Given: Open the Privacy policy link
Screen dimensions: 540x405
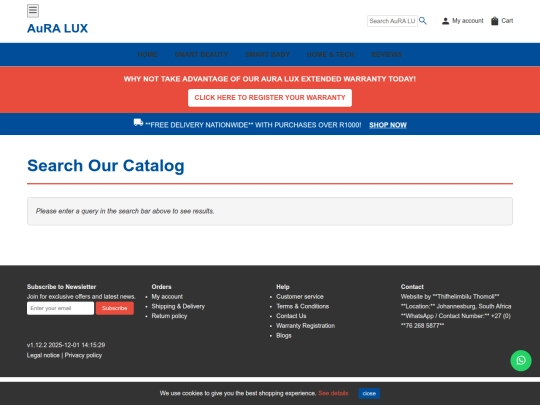Looking at the screenshot, I should (83, 355).
